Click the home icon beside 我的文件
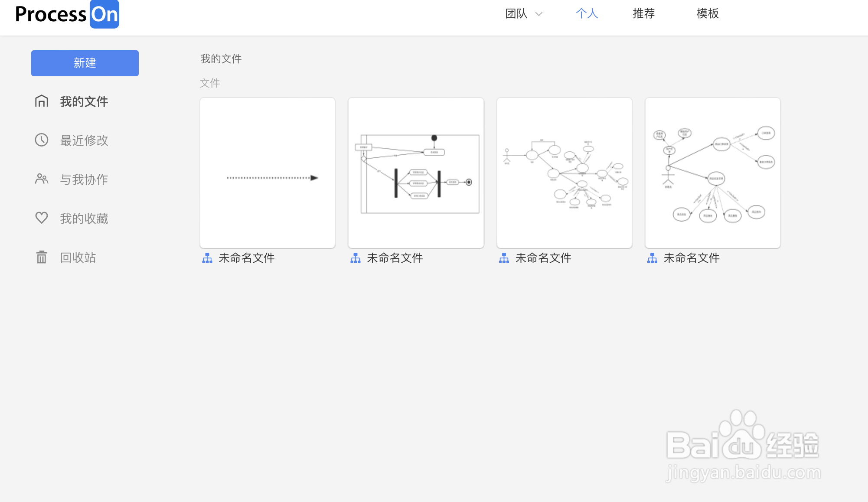Screen dimensions: 868x502 pyautogui.click(x=42, y=101)
